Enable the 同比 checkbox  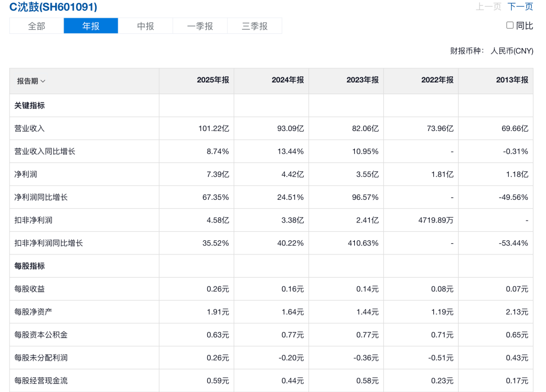(510, 25)
